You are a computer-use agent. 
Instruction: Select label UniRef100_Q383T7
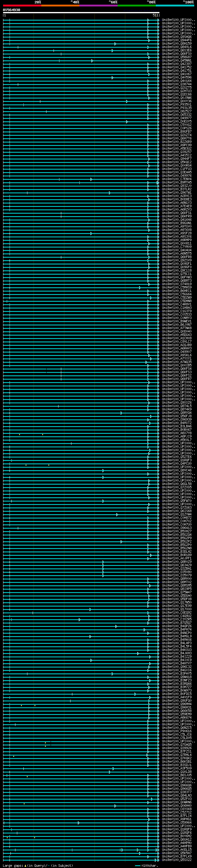(177, 792)
